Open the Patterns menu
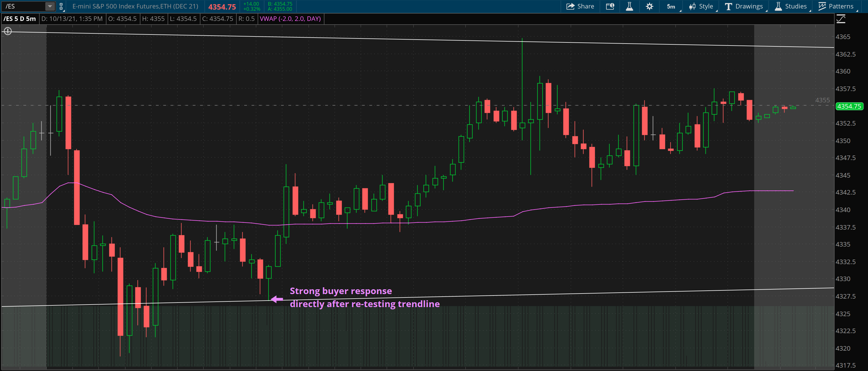Viewport: 868px width, 371px height. point(839,6)
